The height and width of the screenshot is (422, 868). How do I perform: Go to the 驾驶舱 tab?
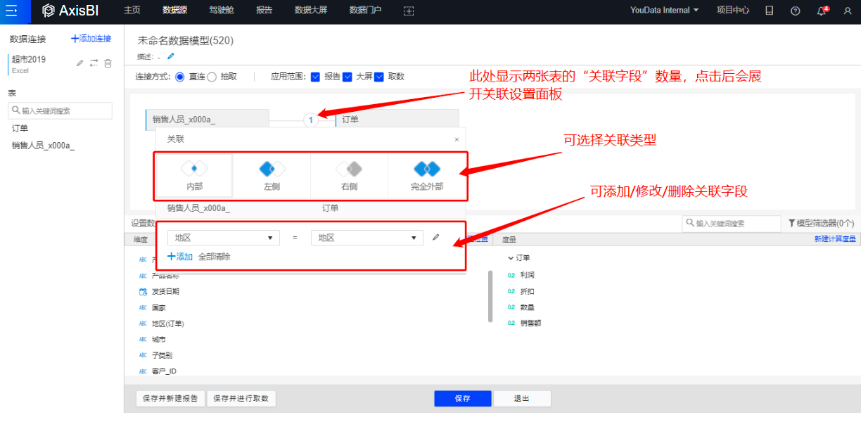(x=222, y=11)
